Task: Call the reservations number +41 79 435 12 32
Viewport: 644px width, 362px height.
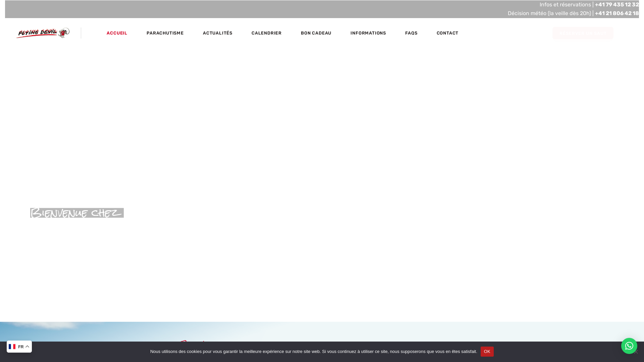Action: click(x=616, y=5)
